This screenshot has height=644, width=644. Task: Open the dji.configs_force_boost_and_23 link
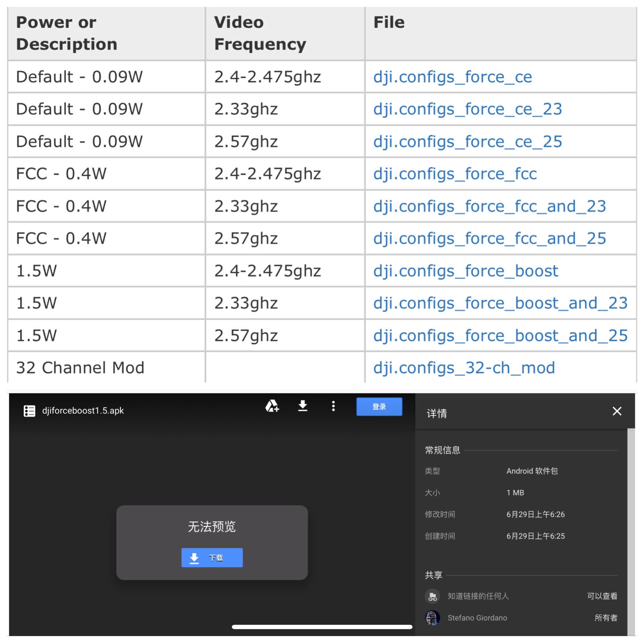pos(500,303)
